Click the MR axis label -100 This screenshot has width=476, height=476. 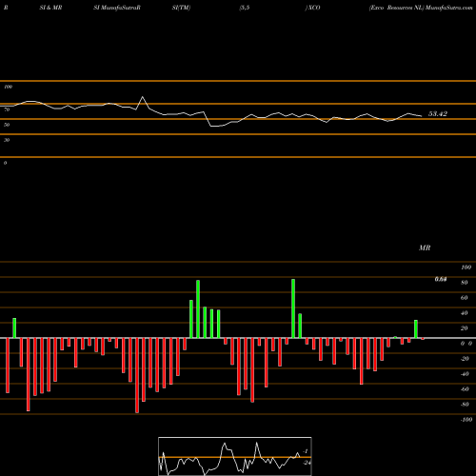click(x=466, y=420)
